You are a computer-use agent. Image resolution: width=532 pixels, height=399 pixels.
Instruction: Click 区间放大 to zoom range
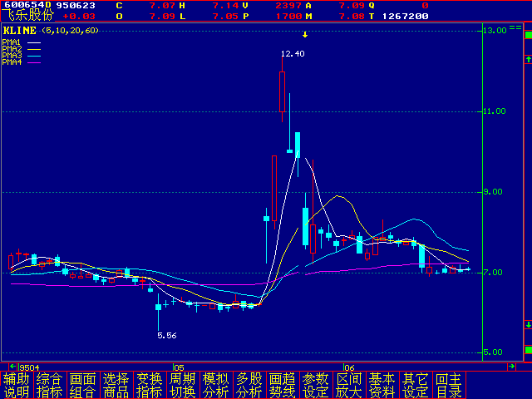pos(349,385)
